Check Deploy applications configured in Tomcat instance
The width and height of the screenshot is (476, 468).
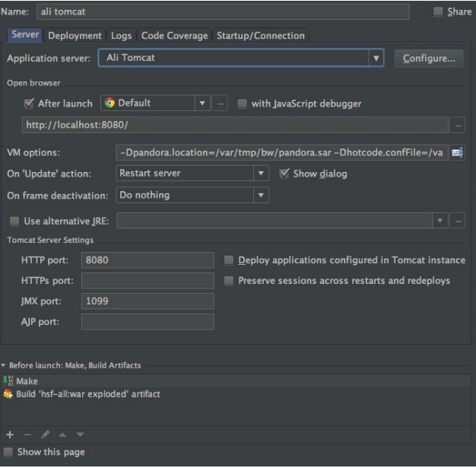tap(229, 260)
